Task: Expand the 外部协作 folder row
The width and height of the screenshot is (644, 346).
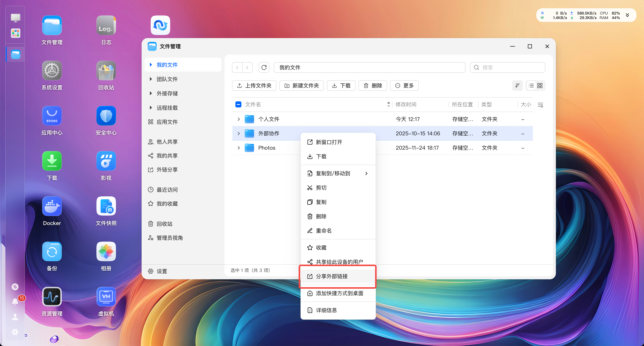Action: 239,133
